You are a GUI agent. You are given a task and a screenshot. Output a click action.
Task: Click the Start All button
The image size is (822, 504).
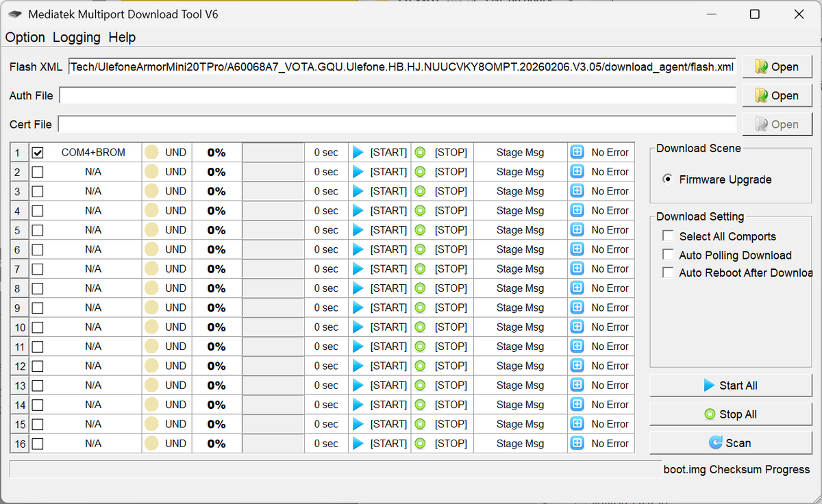731,386
